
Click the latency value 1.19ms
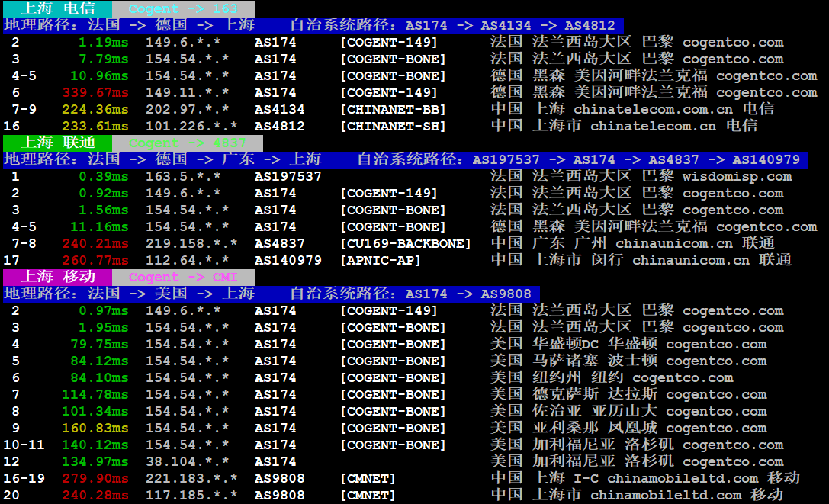pos(104,42)
